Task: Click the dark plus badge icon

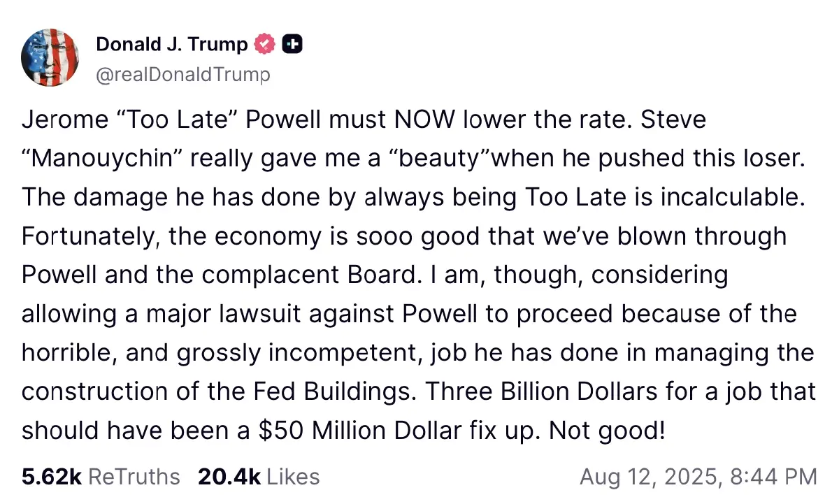Action: [x=292, y=45]
